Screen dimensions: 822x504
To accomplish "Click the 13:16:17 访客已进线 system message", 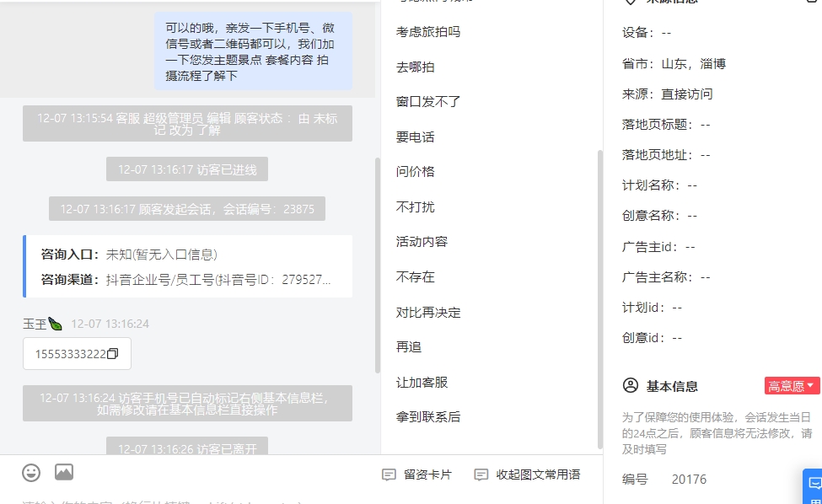I will click(187, 169).
